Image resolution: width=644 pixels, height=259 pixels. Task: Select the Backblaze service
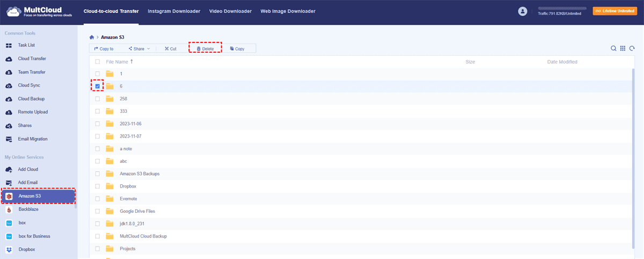[x=28, y=210]
